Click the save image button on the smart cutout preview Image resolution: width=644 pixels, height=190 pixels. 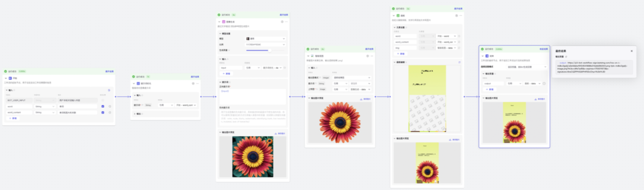point(365,99)
